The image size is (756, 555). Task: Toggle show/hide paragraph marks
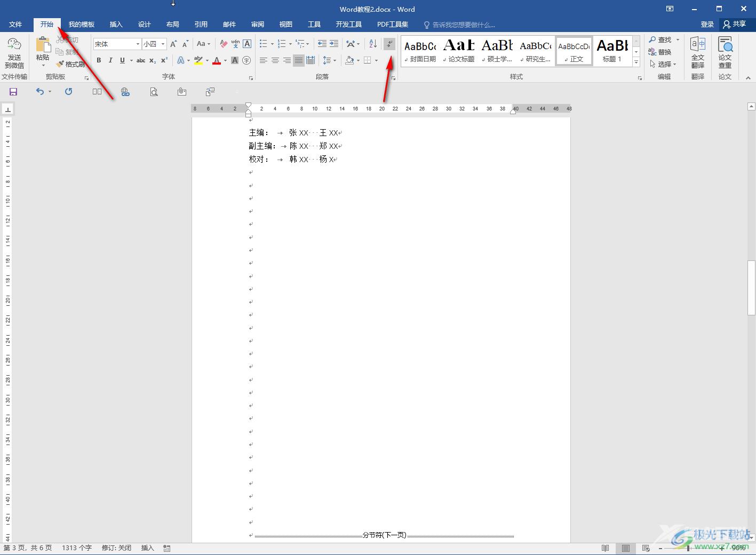click(x=389, y=44)
